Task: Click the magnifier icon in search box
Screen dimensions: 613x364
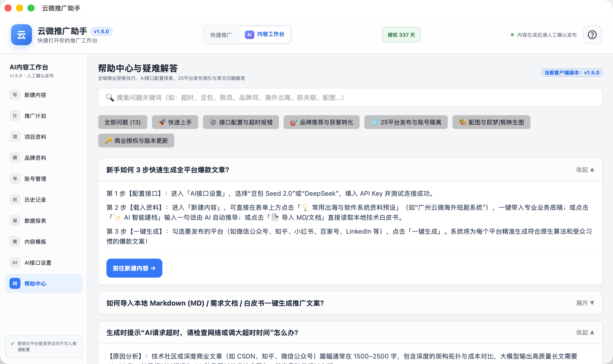Action: (x=110, y=97)
